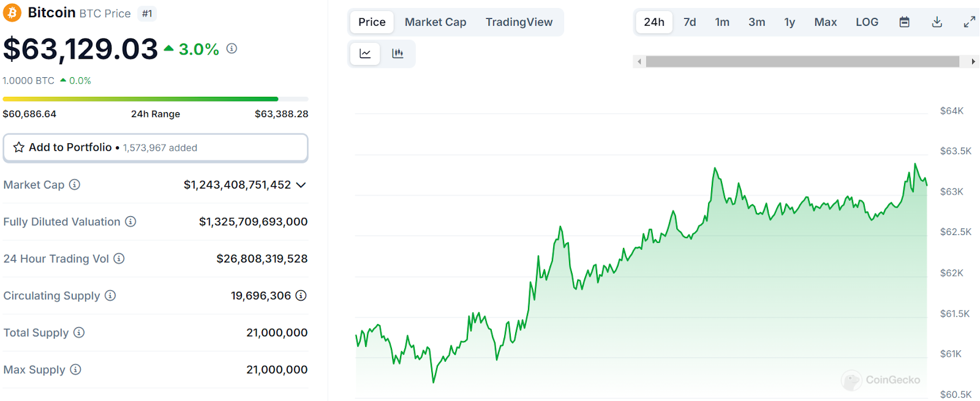Select the Price chart tab
This screenshot has height=401, width=980.
coord(372,22)
